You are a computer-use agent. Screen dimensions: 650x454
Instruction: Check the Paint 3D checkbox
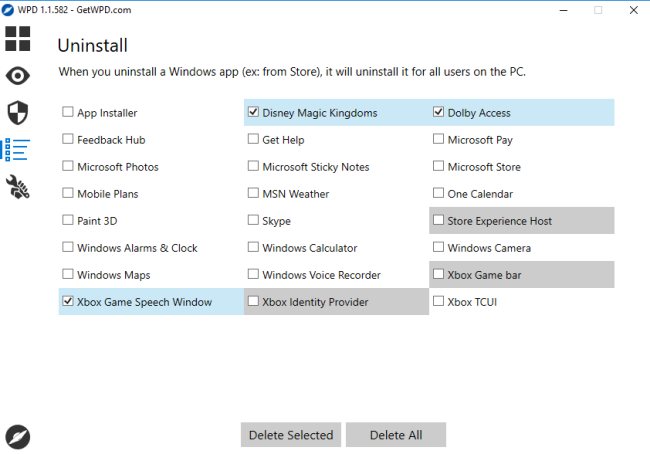[68, 220]
